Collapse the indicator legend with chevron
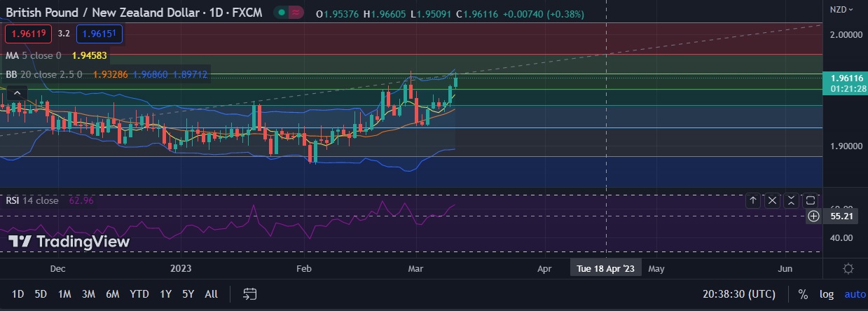868x311 pixels. click(18, 92)
